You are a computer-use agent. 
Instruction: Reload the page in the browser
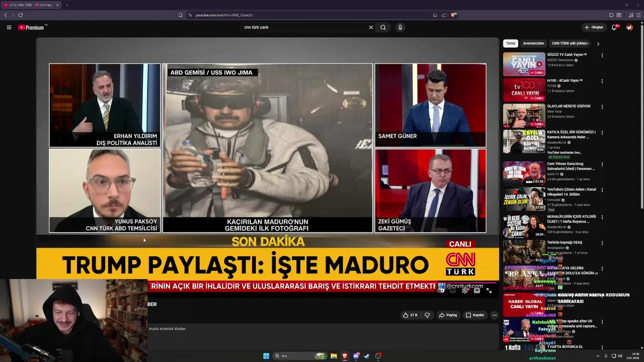pyautogui.click(x=21, y=15)
